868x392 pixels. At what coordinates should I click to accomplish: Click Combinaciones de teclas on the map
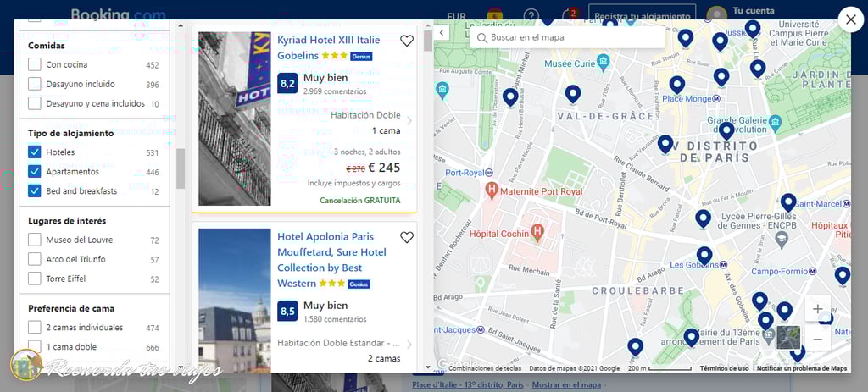(485, 368)
